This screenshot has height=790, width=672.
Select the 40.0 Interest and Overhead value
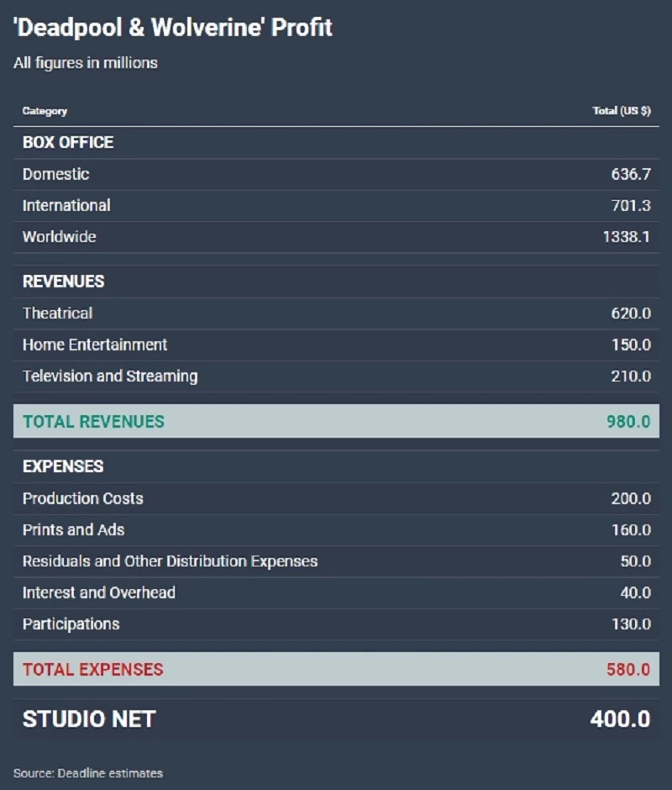pos(635,593)
